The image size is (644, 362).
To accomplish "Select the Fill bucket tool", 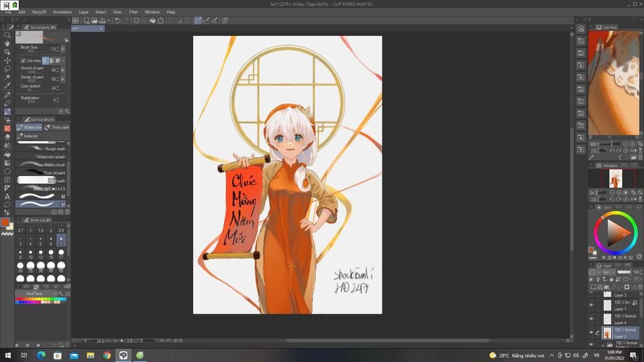I will [x=7, y=155].
